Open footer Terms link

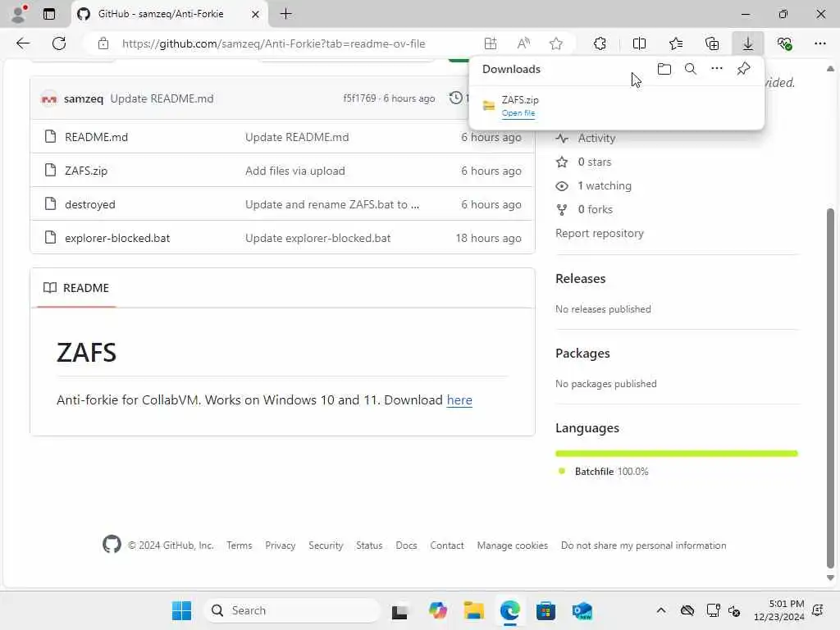(x=239, y=546)
